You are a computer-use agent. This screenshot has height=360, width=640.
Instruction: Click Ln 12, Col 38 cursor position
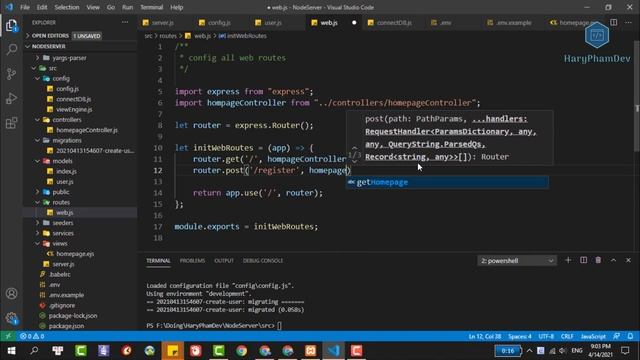point(485,336)
